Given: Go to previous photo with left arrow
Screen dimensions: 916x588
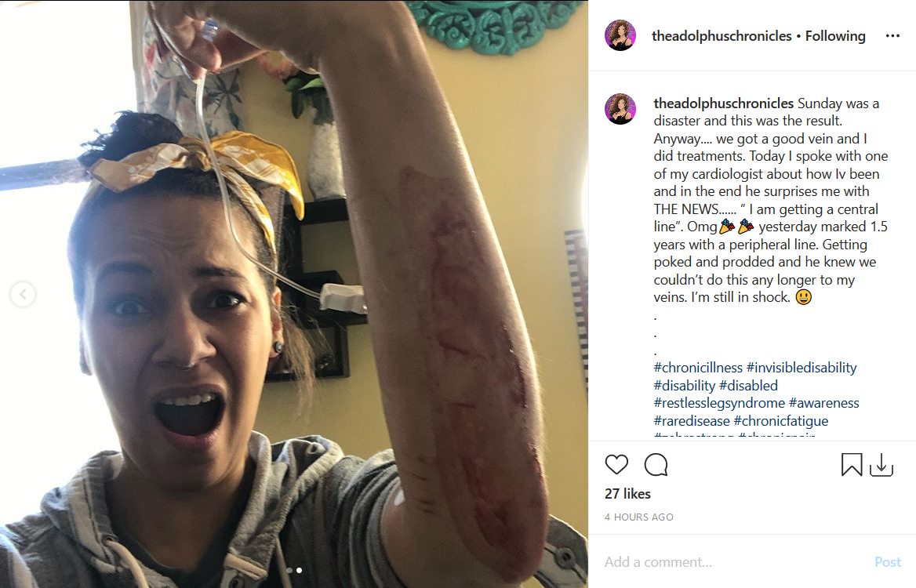Looking at the screenshot, I should coord(23,294).
